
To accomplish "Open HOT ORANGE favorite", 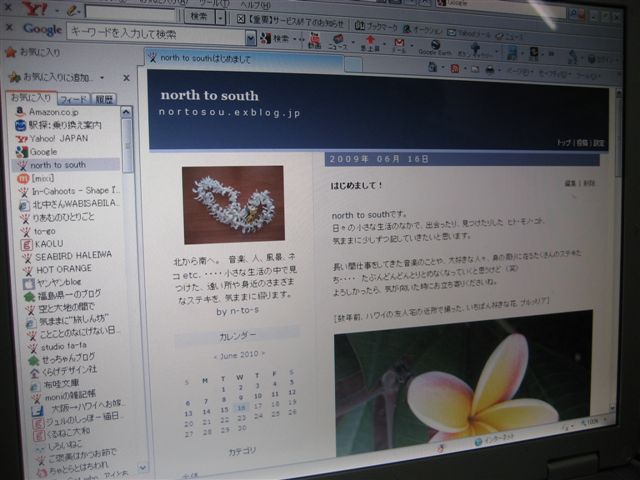I will click(x=64, y=269).
